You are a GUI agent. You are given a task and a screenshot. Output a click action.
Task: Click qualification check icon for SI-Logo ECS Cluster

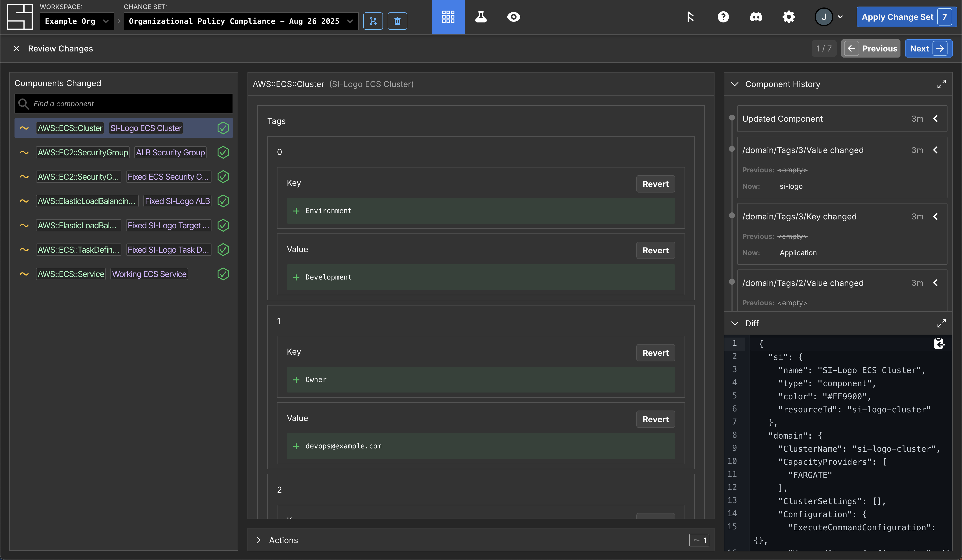pos(223,128)
